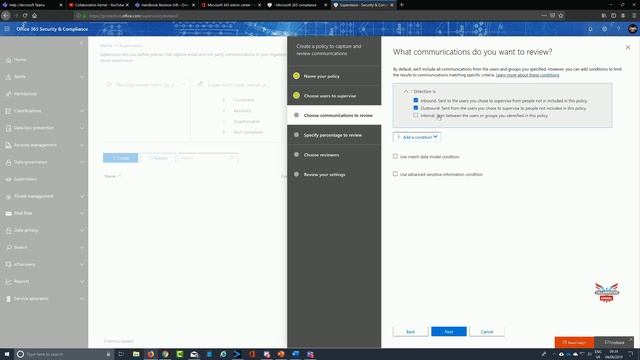Click the Back button
This screenshot has height=360, width=640.
pyautogui.click(x=411, y=331)
